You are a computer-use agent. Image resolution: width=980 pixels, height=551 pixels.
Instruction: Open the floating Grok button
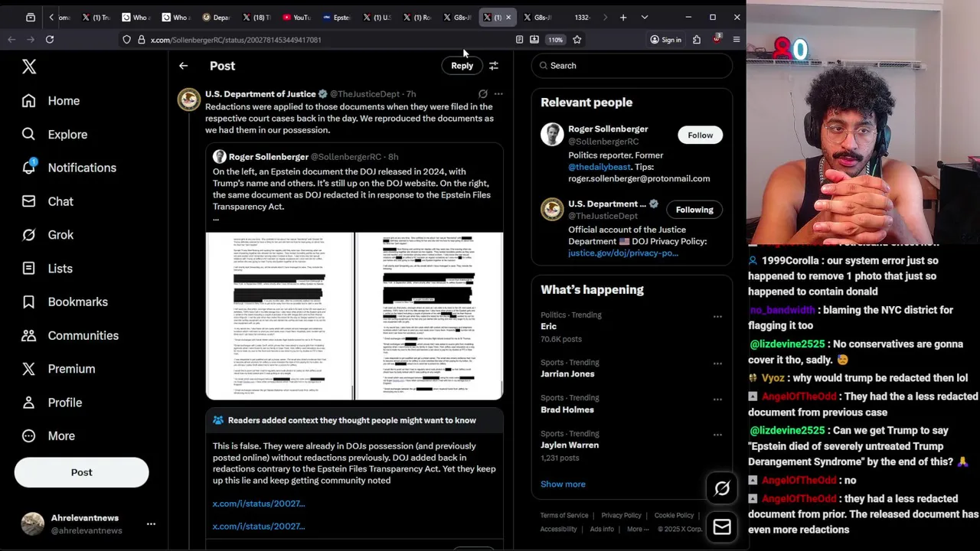pos(722,488)
